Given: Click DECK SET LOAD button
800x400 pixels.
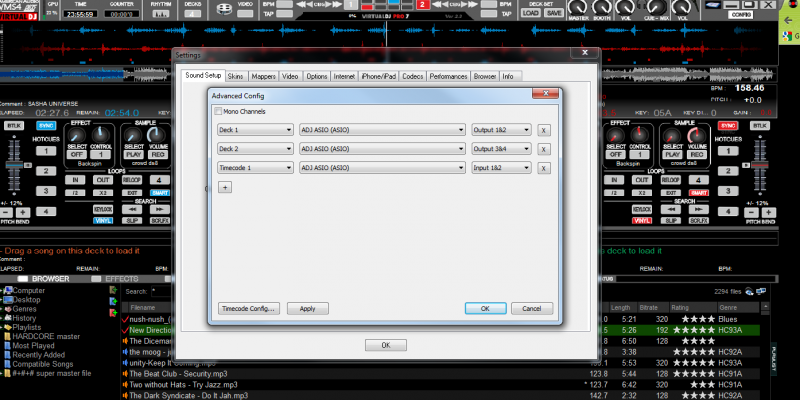Looking at the screenshot, I should tap(530, 13).
